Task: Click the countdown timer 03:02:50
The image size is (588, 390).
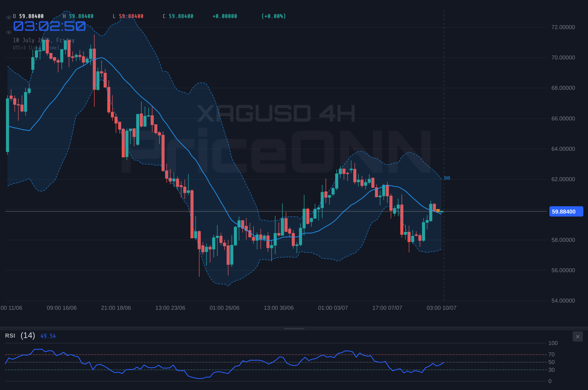Action: (x=49, y=26)
